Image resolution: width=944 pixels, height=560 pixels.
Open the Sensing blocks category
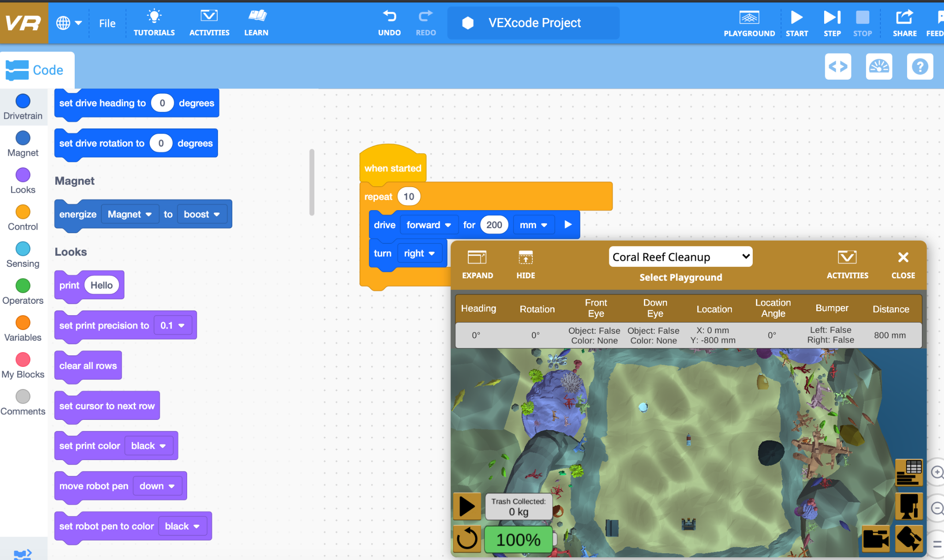(x=23, y=254)
